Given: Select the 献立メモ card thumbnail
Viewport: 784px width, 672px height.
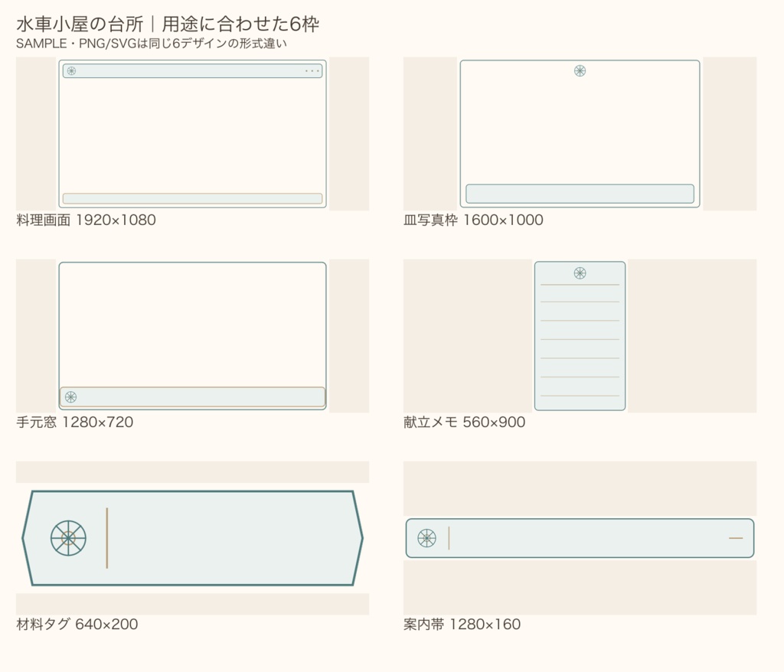Looking at the screenshot, I should [x=580, y=336].
